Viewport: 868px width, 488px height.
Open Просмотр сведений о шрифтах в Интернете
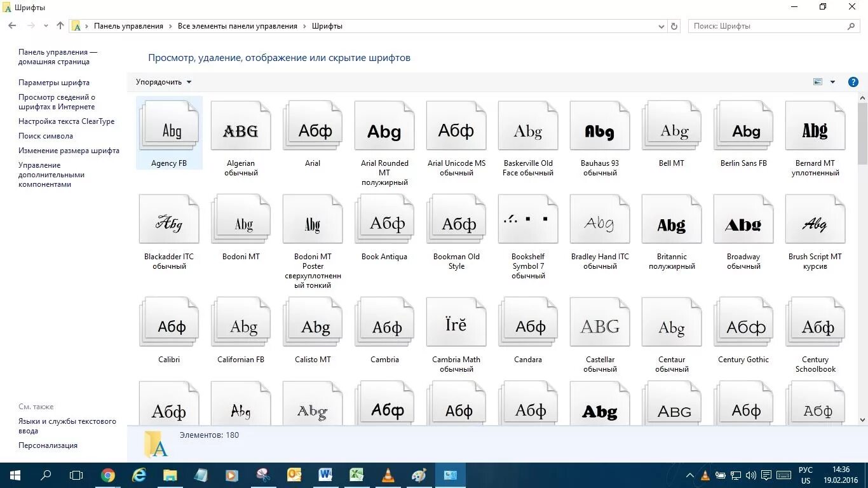point(57,102)
